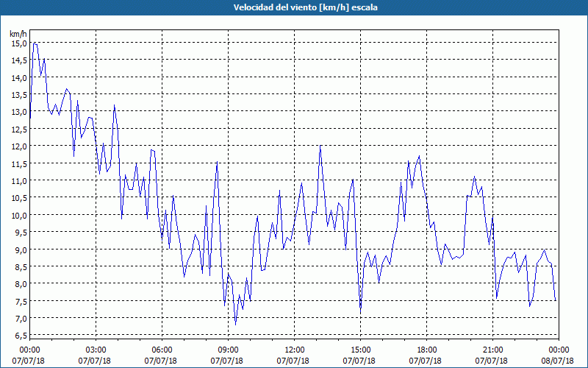Click the 07/07/18 date under 18:00
588x368 pixels.
click(x=426, y=361)
